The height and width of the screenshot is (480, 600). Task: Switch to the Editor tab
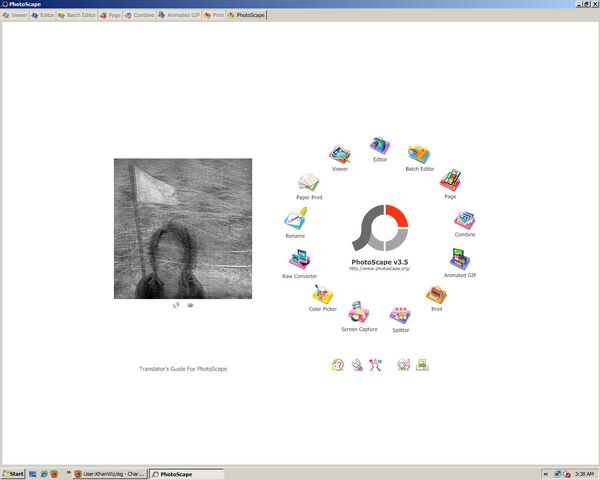pos(42,15)
